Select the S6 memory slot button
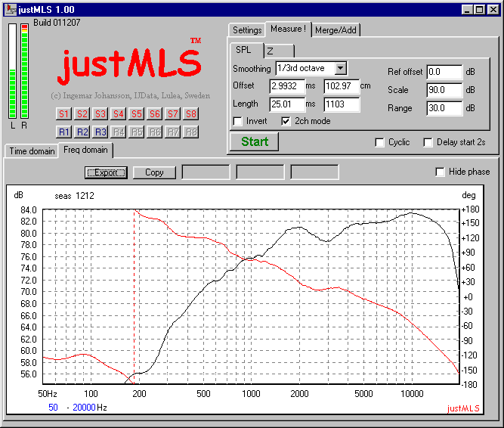 coord(154,114)
